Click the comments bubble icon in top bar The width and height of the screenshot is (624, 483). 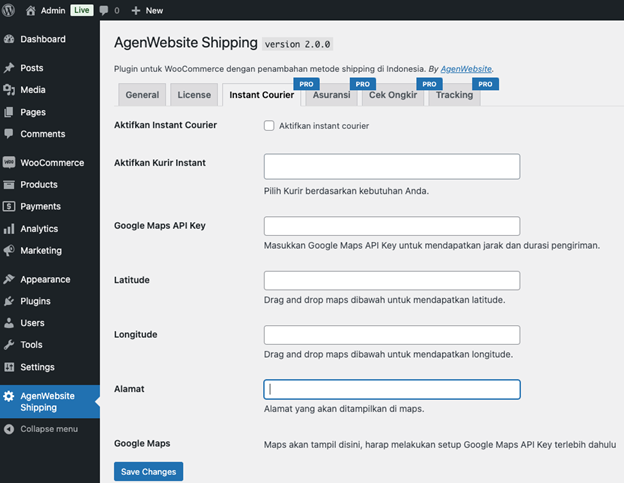point(105,10)
